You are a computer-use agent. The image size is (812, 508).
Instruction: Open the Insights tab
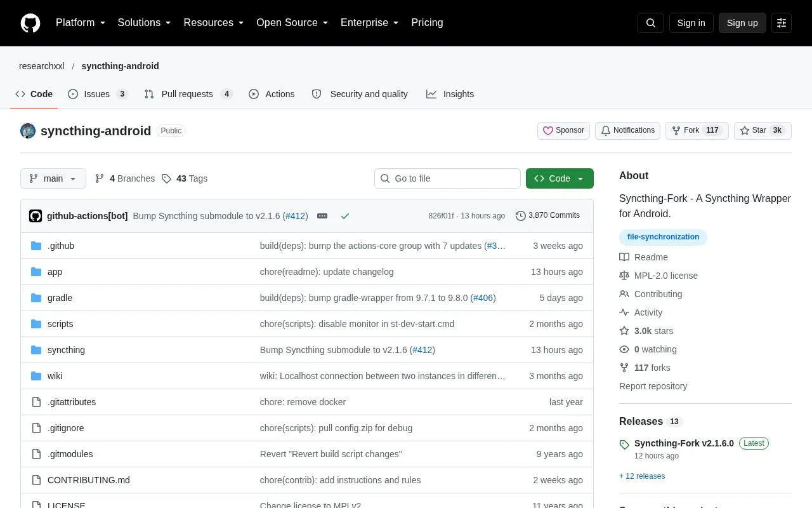450,94
